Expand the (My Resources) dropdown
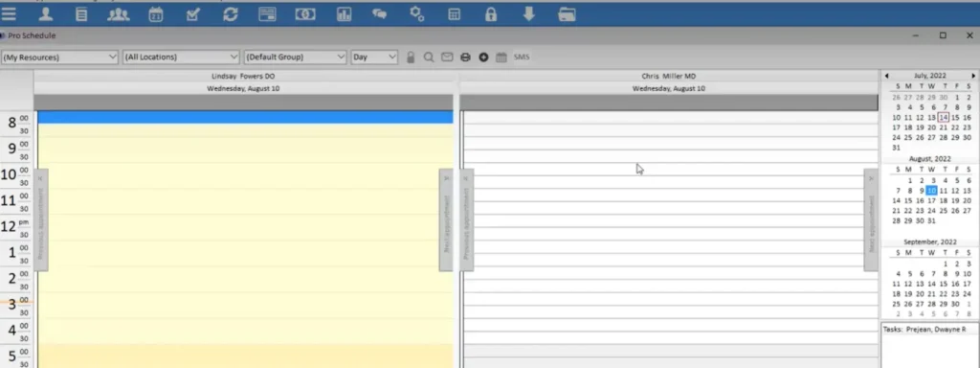Viewport: 980px width, 368px height. [x=59, y=57]
